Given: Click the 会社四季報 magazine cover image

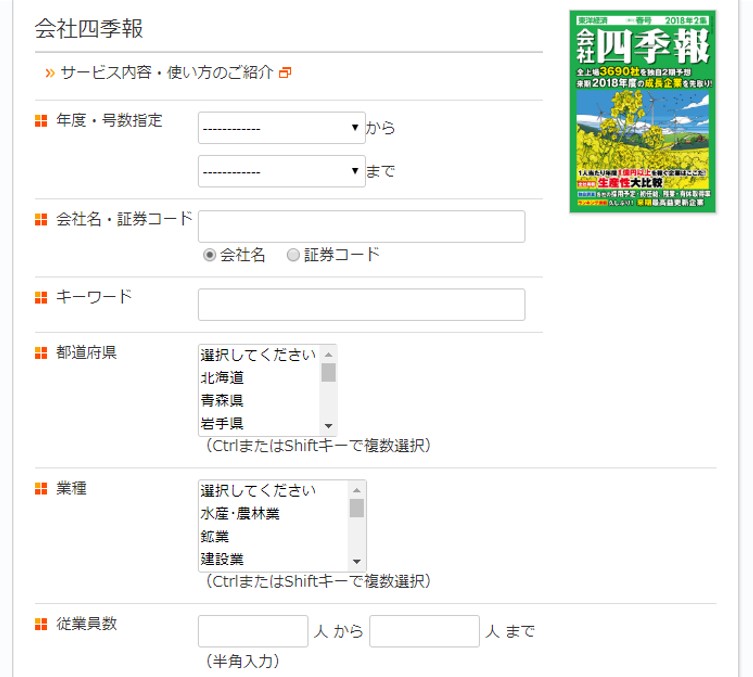Looking at the screenshot, I should 643,111.
